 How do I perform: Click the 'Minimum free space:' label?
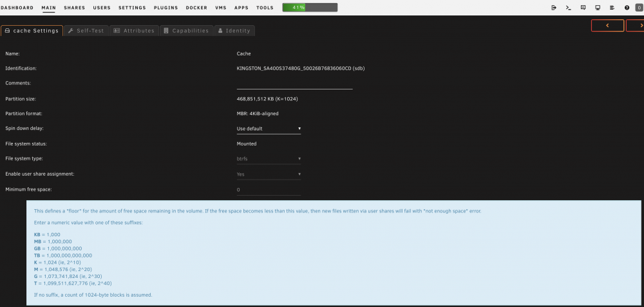pos(28,190)
